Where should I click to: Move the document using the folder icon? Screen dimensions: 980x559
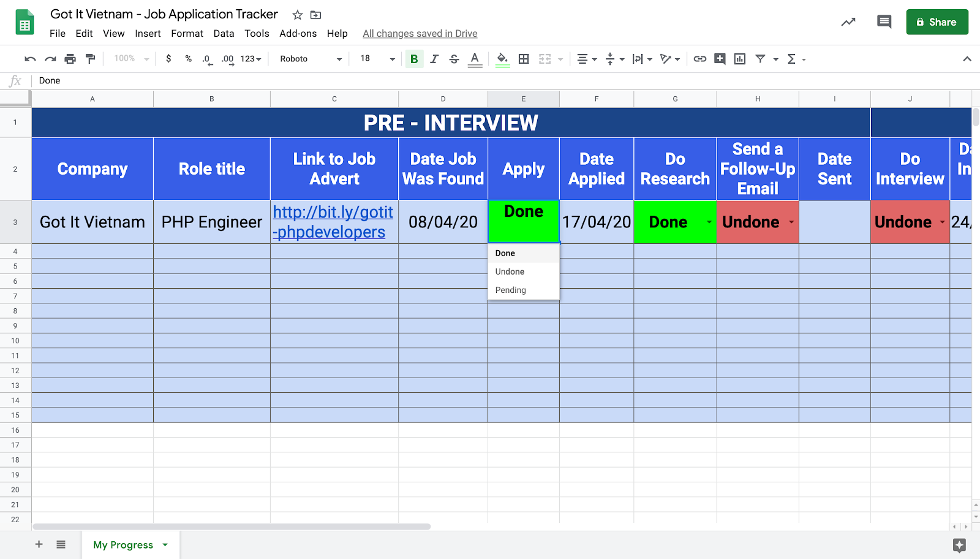click(316, 15)
